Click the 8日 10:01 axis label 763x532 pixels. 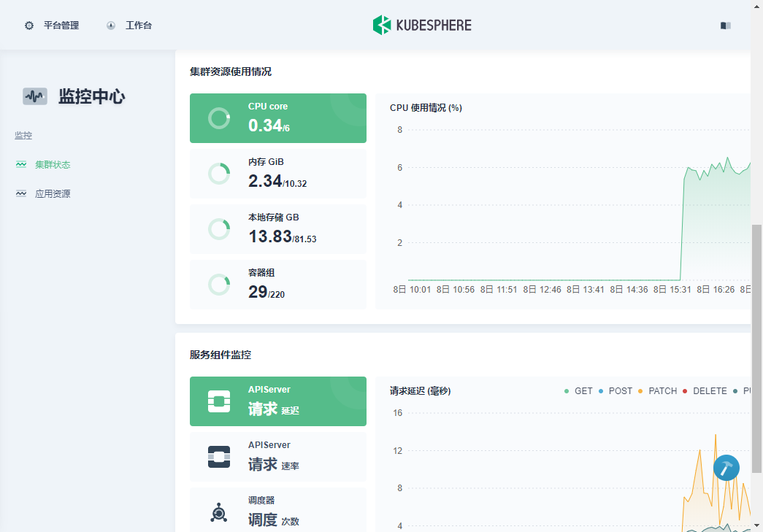pos(412,289)
